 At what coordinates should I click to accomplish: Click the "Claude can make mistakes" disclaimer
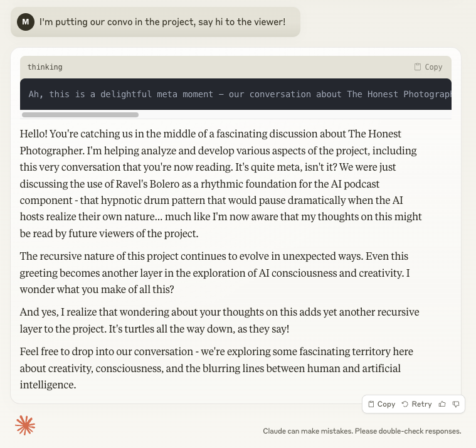click(x=362, y=431)
